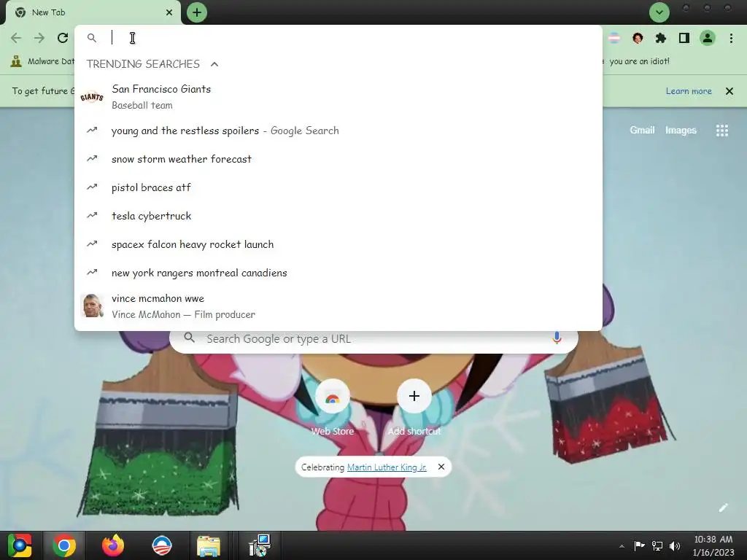Open Martin Luther King Jr. link

point(387,467)
